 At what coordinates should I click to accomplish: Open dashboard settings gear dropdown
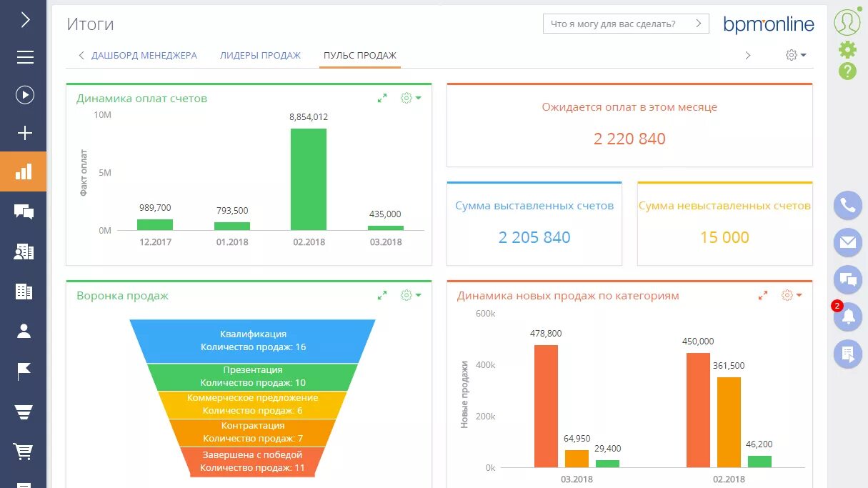tap(796, 55)
